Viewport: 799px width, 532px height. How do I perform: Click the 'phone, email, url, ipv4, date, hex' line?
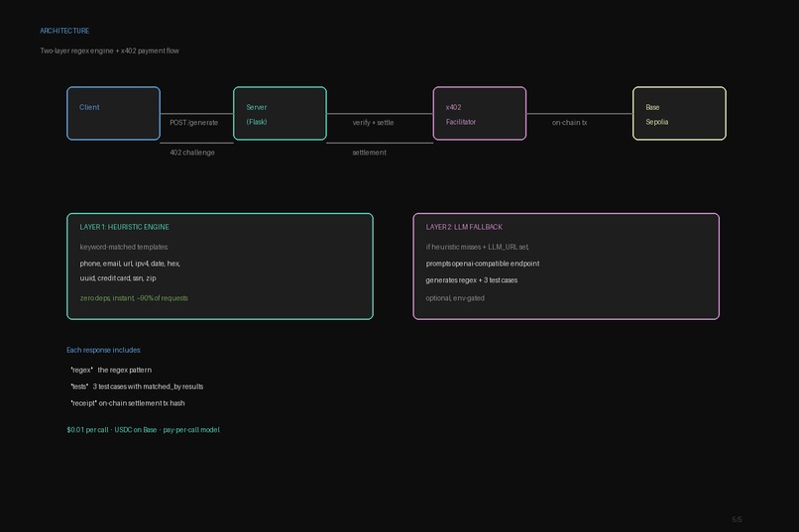[130, 264]
